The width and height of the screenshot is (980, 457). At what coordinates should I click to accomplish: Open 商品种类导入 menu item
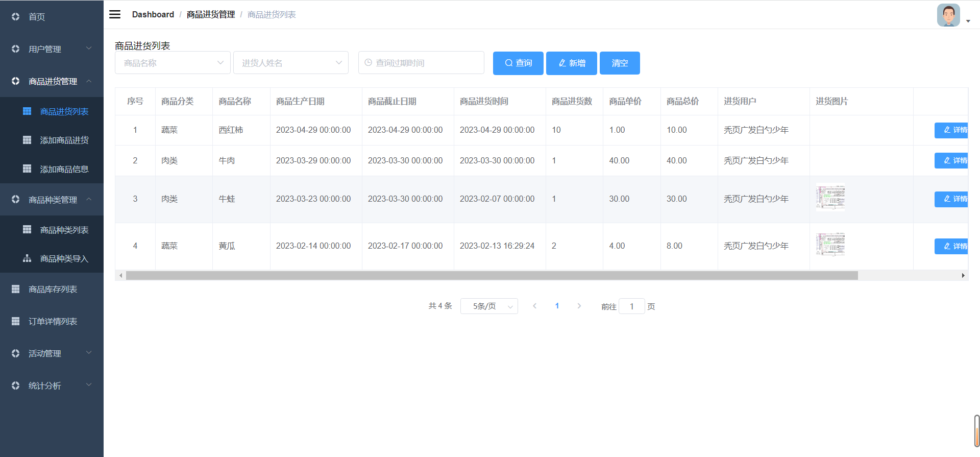click(x=52, y=258)
